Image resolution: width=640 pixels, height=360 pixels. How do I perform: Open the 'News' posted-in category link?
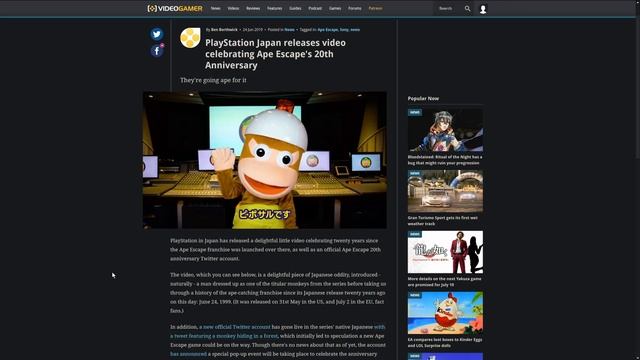(x=289, y=29)
